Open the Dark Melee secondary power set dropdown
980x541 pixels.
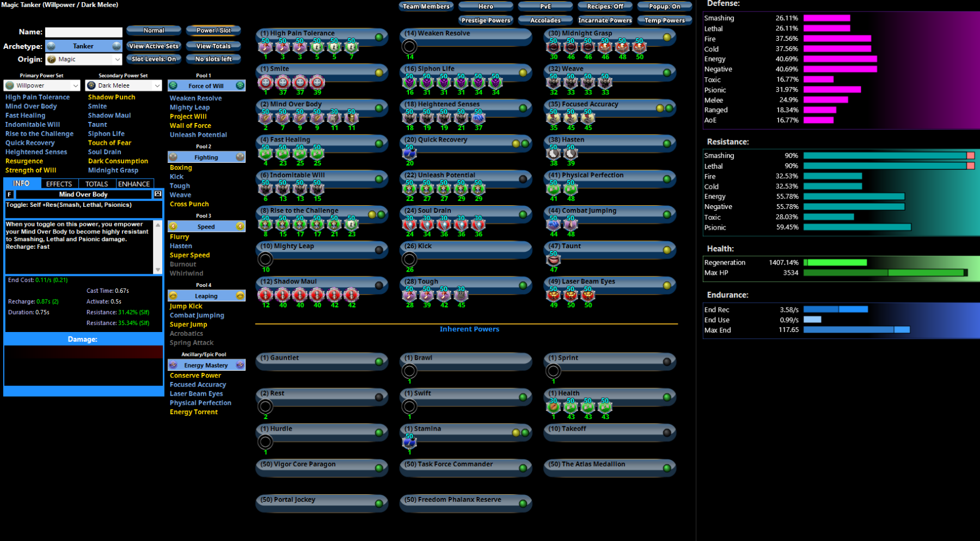click(124, 85)
